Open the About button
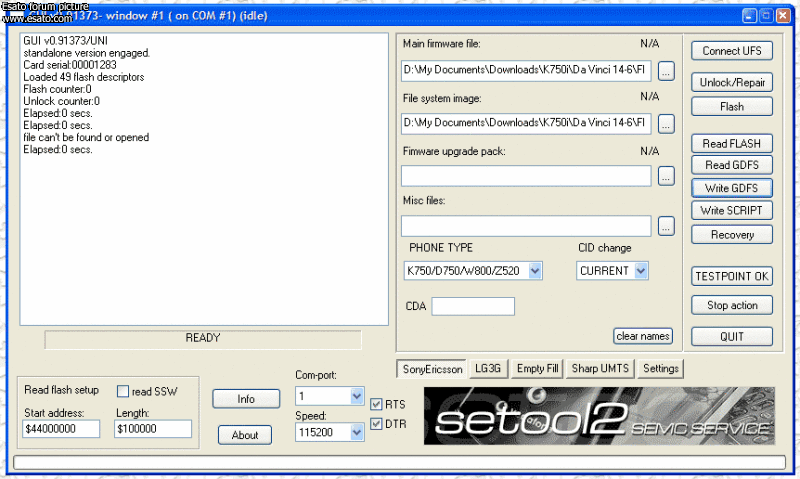Viewport: 800px width, 479px height. click(x=245, y=435)
